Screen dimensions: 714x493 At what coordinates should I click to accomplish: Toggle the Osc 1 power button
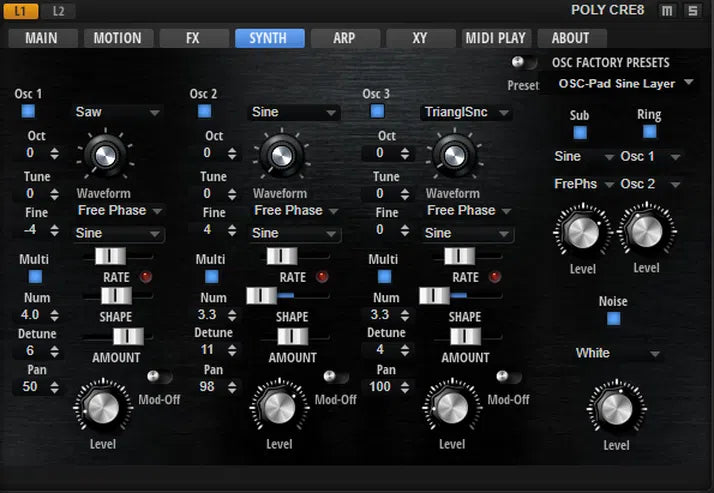(x=28, y=111)
